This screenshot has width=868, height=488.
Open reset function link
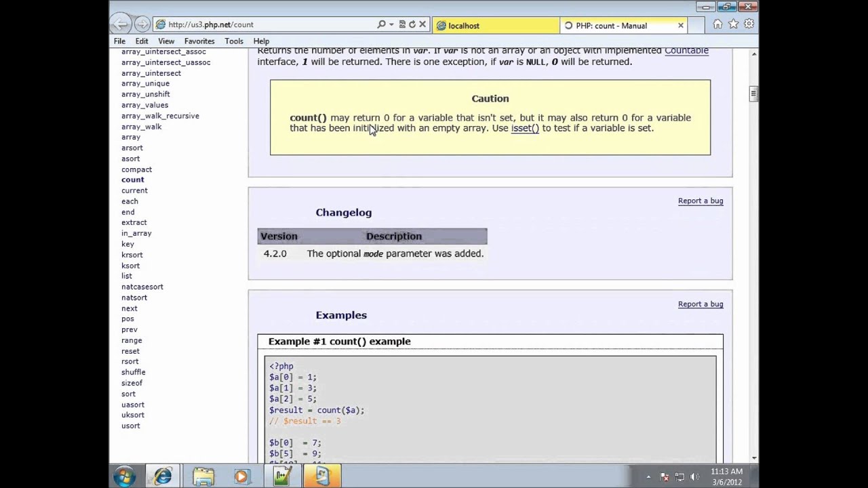coord(130,351)
